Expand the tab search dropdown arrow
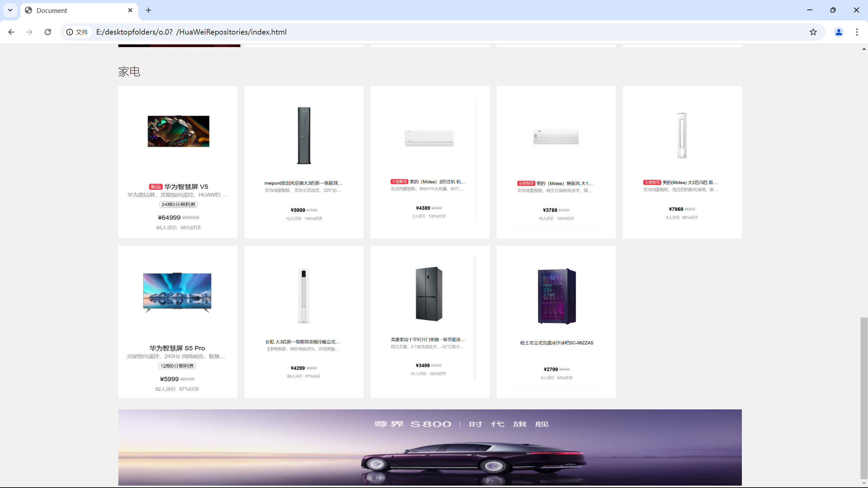The height and width of the screenshot is (488, 868). tap(10, 10)
